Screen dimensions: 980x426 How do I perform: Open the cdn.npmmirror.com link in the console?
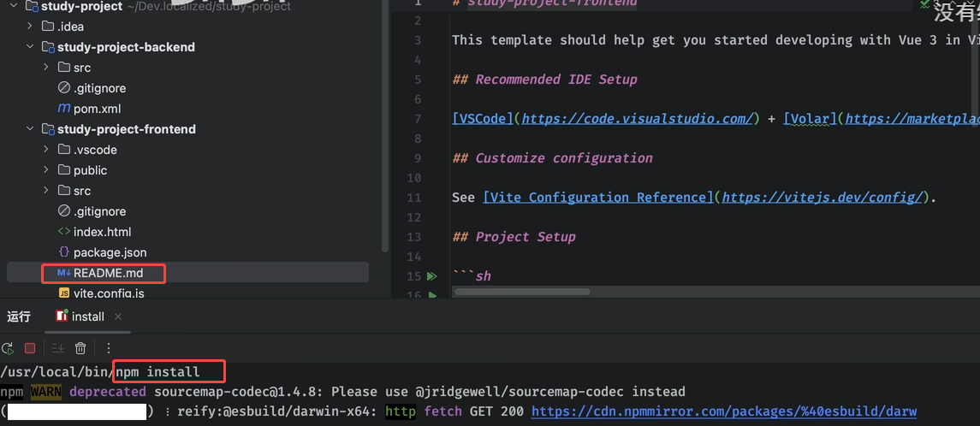pyautogui.click(x=724, y=411)
